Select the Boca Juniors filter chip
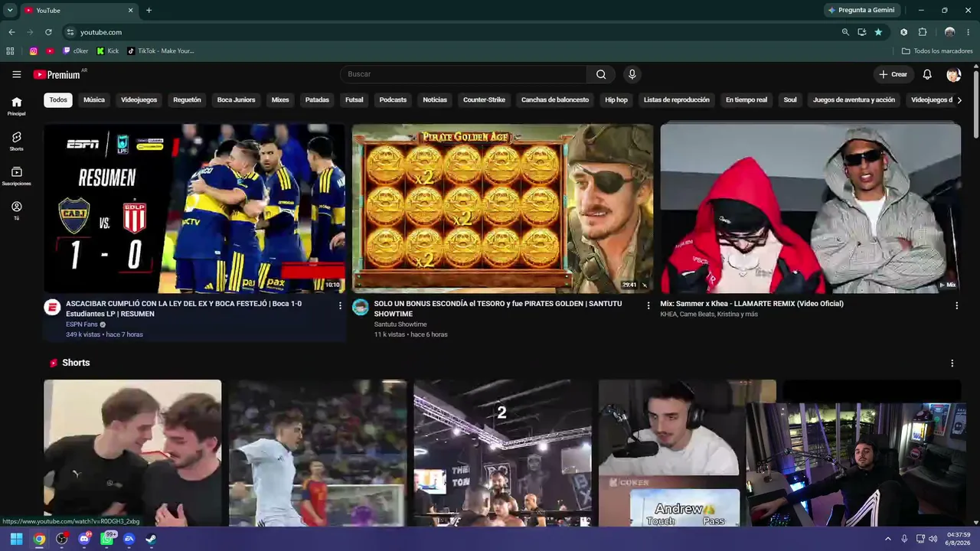 pyautogui.click(x=236, y=99)
